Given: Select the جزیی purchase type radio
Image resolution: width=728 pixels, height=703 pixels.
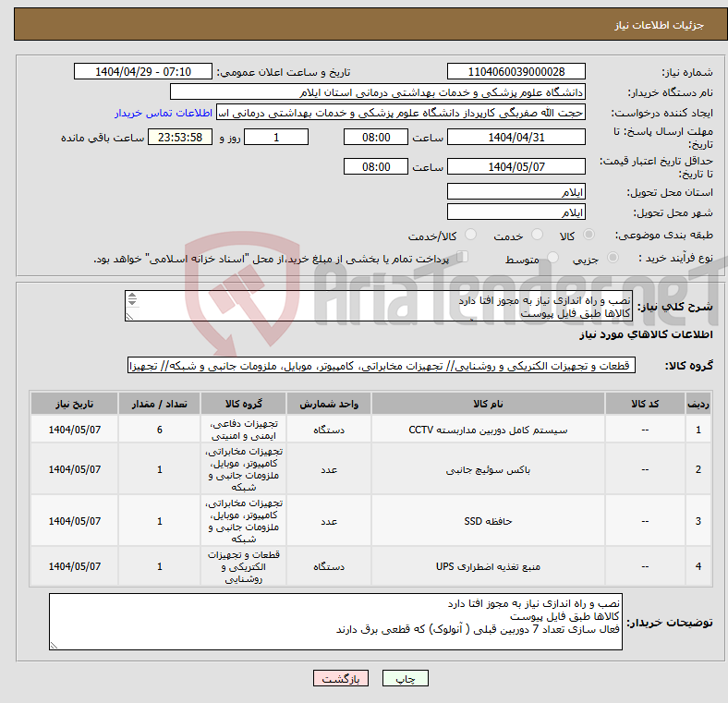Looking at the screenshot, I should point(613,257).
